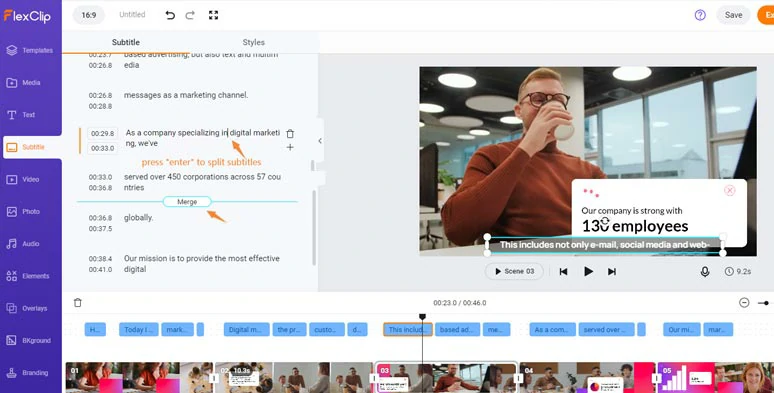774x393 pixels.
Task: Click the timeline playhead marker
Action: [x=422, y=317]
